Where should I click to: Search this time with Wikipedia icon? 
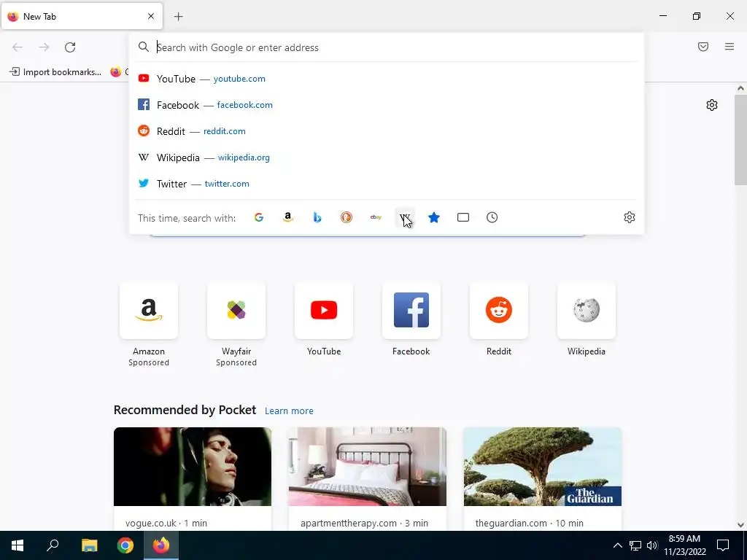pos(404,217)
